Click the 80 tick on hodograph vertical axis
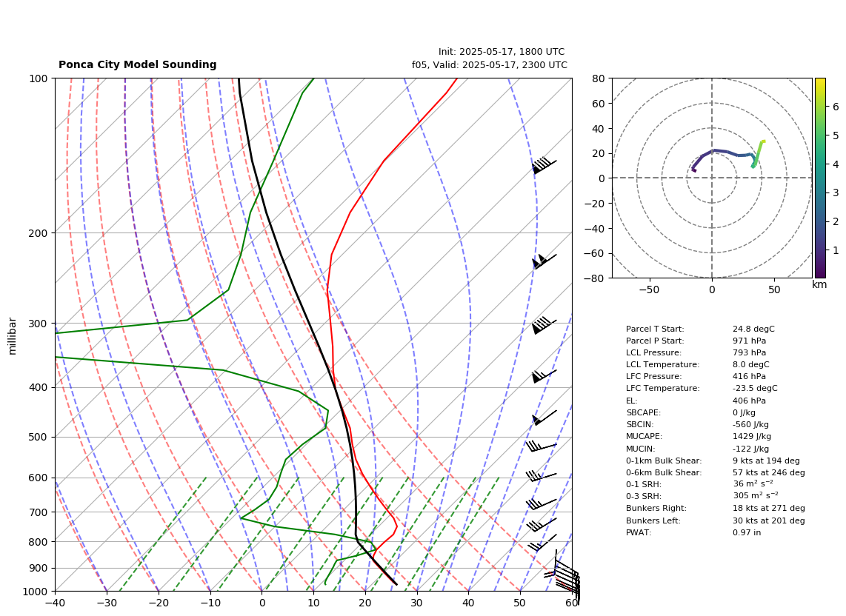This screenshot has width=846, height=616. 599,78
